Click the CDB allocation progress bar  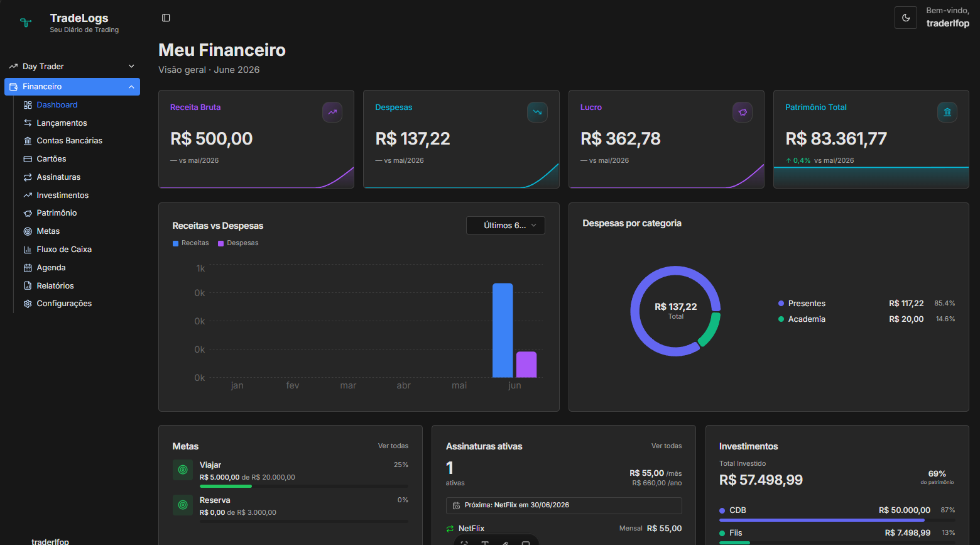click(837, 520)
